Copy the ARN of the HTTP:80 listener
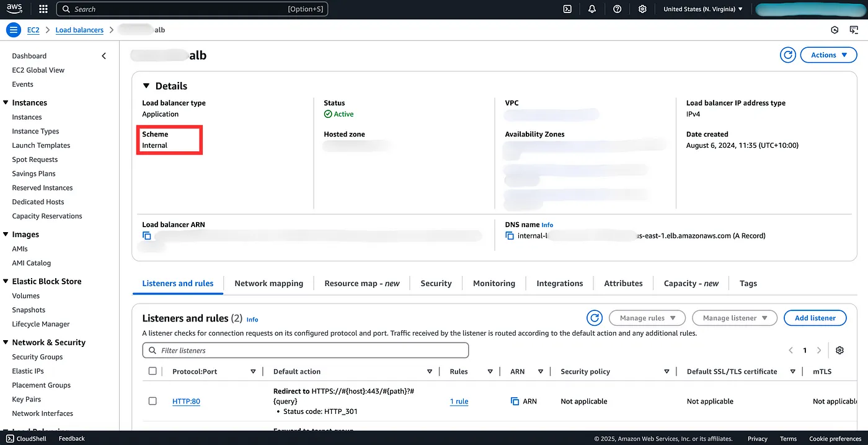 click(x=515, y=402)
